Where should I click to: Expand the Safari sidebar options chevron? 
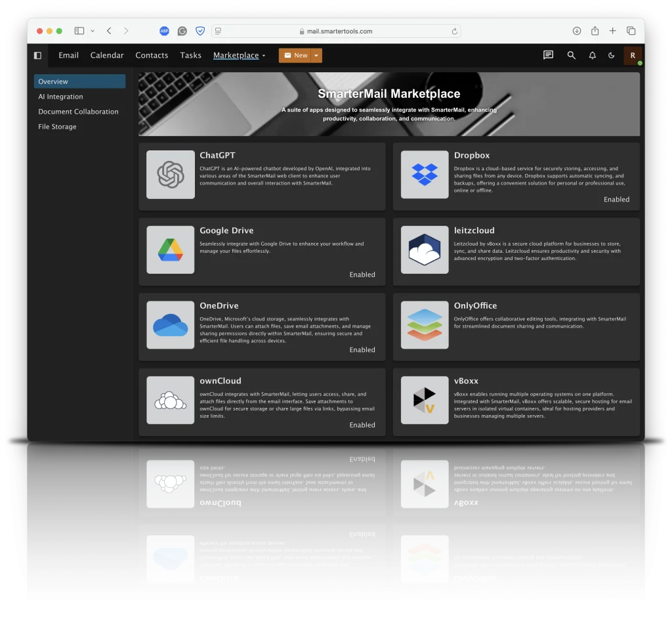tap(93, 31)
